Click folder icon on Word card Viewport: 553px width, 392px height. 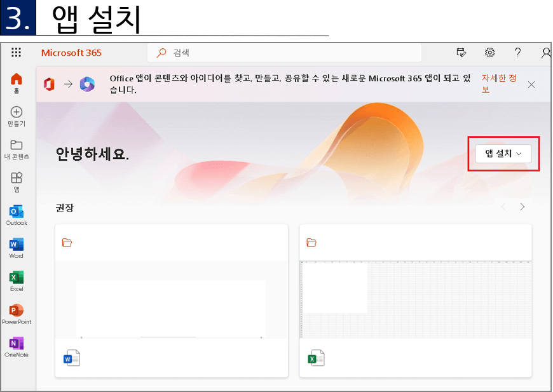[67, 243]
